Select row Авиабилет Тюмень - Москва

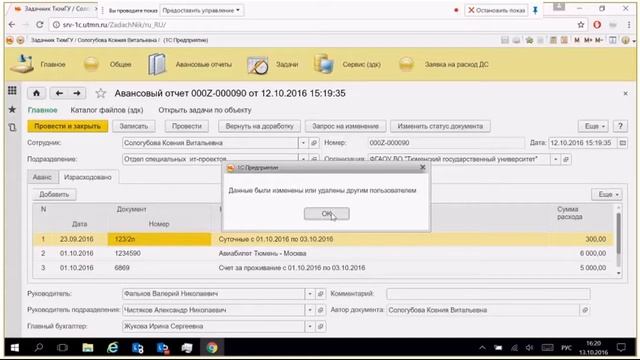coord(322,253)
